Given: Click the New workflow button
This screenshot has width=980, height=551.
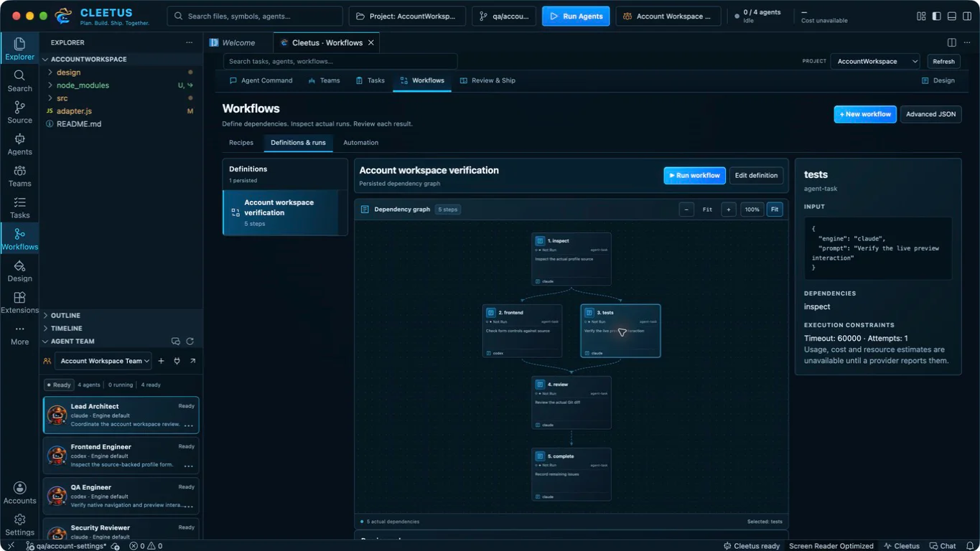Looking at the screenshot, I should pos(865,114).
